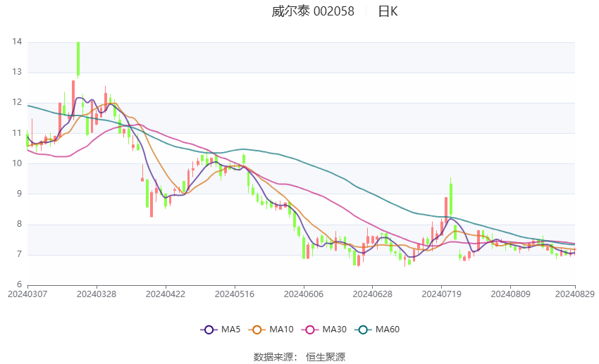Screen dimensions: 599x364
Task: Click the chart title 威尔泰 002058
Action: pos(313,11)
